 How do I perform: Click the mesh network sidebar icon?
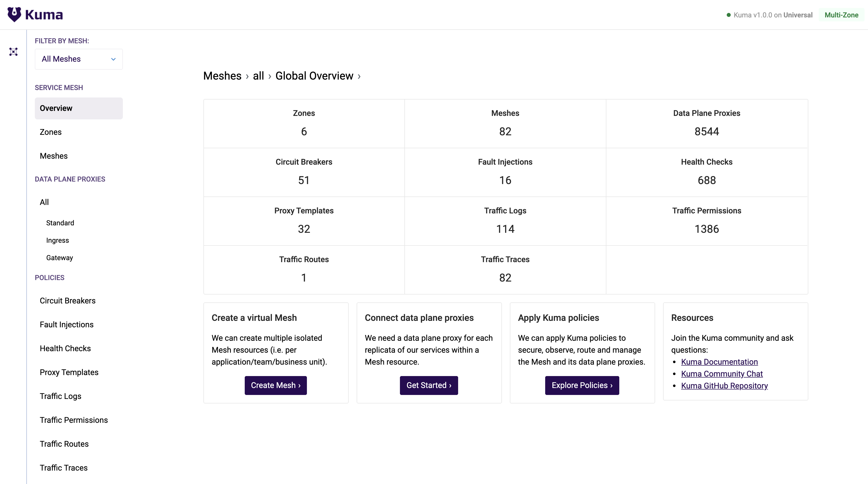tap(13, 51)
